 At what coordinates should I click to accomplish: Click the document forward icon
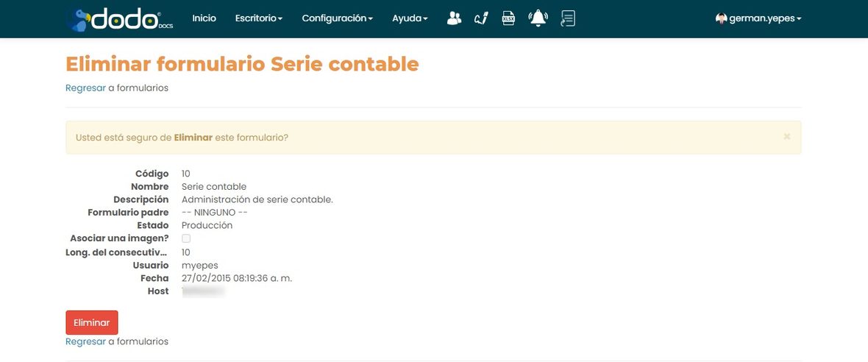pyautogui.click(x=567, y=18)
